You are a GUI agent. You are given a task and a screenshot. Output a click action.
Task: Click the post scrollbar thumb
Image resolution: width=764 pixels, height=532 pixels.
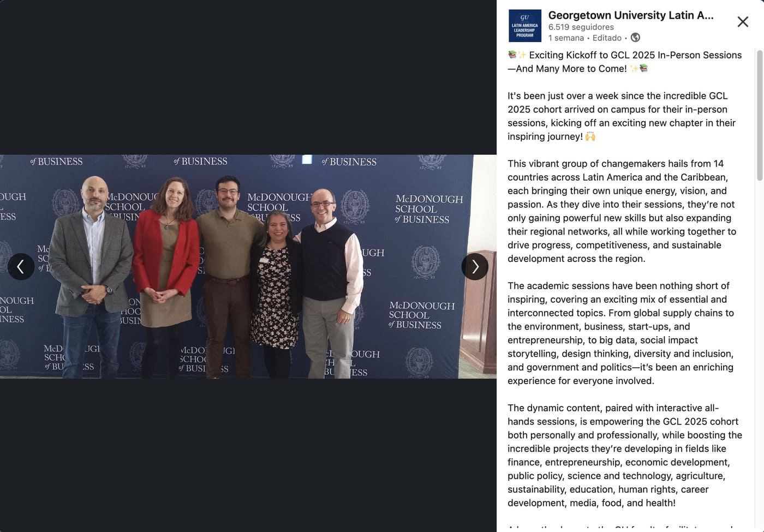pyautogui.click(x=759, y=115)
